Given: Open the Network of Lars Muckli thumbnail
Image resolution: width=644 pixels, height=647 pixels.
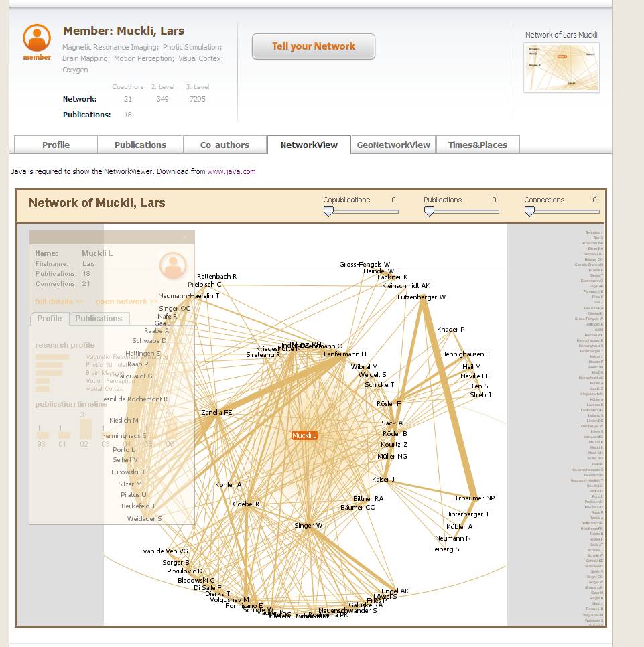Looking at the screenshot, I should click(562, 68).
